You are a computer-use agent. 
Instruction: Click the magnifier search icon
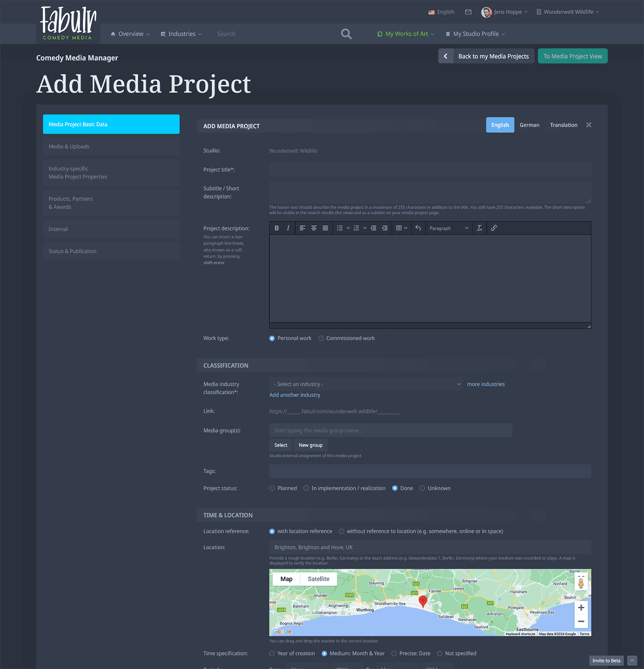(x=346, y=34)
